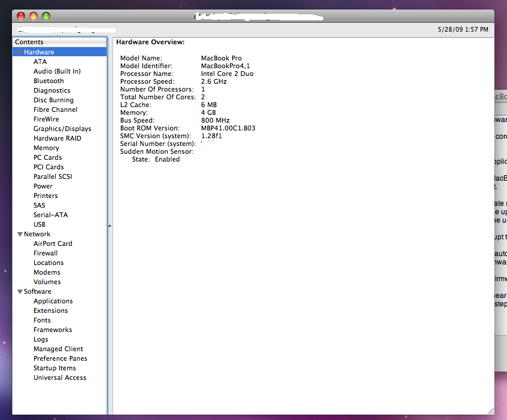The image size is (507, 420).
Task: Select Printers in contents list
Action: [x=45, y=196]
